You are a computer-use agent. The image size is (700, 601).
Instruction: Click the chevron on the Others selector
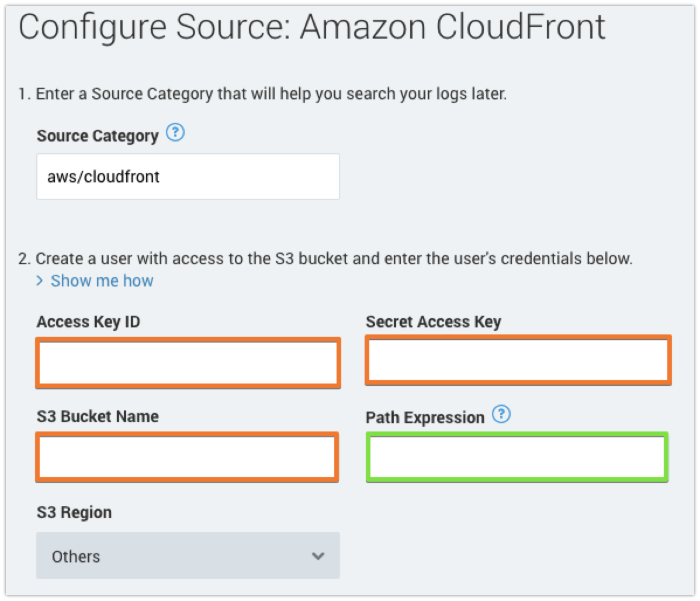click(318, 556)
